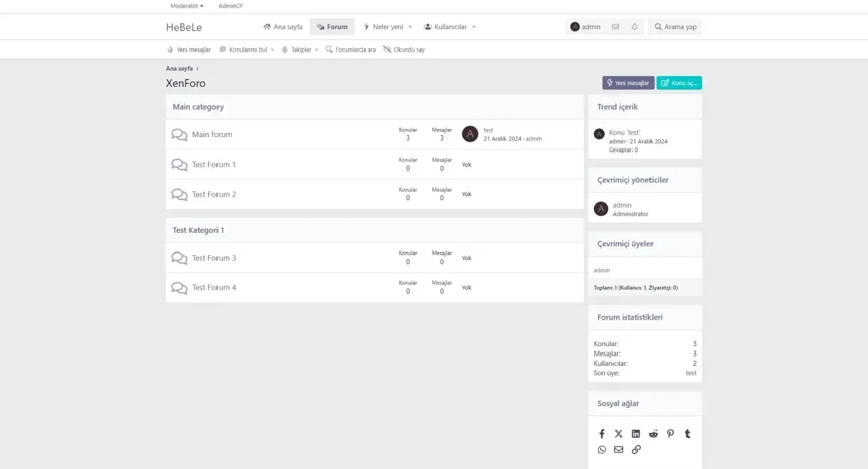Open the Ana sayfa navigation tab
This screenshot has width=868, height=469.
pyautogui.click(x=283, y=27)
